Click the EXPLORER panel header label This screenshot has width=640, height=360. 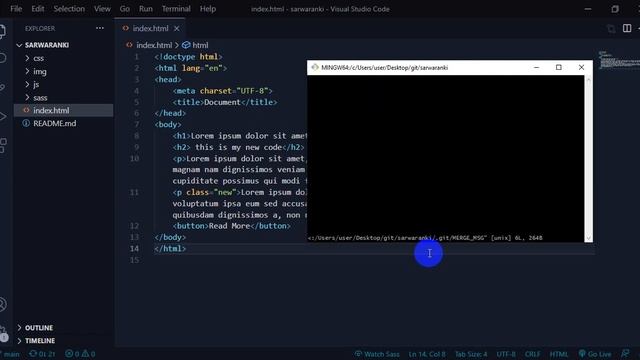[40, 29]
